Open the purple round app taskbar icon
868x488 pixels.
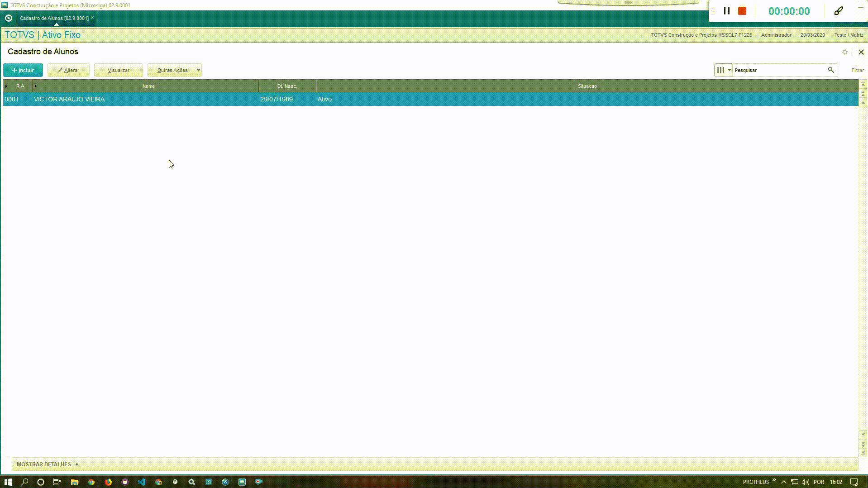125,482
